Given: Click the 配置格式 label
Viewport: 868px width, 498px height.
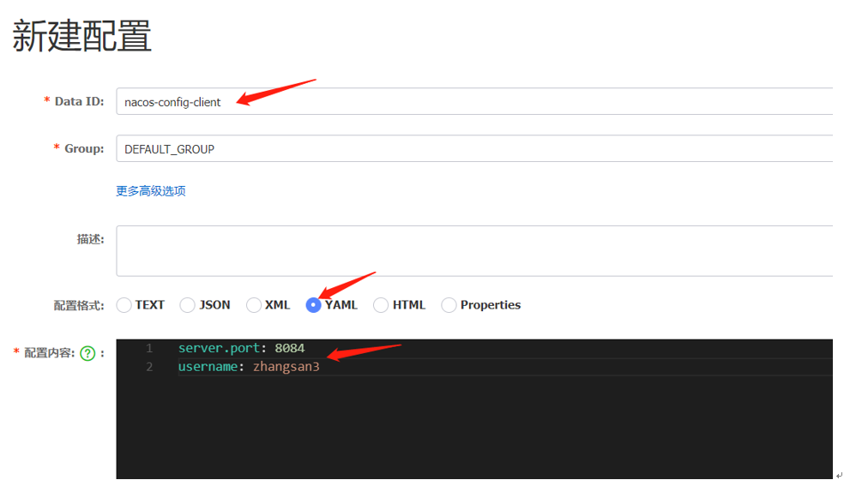Looking at the screenshot, I should pos(79,305).
